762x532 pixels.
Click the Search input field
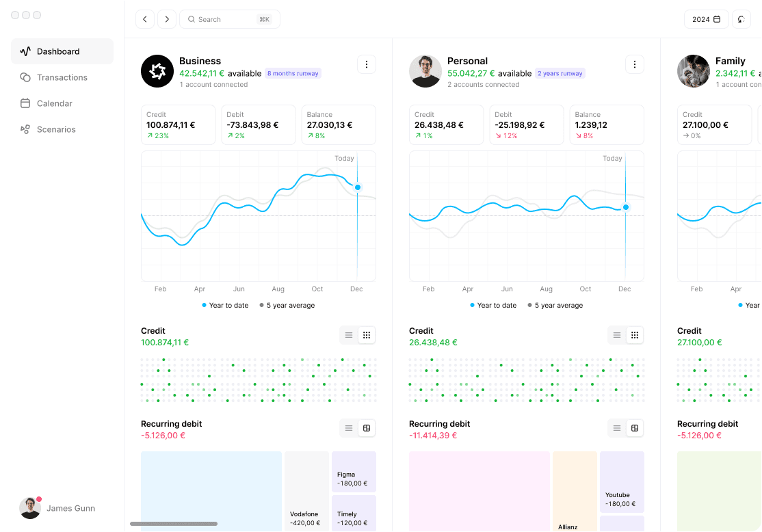230,19
